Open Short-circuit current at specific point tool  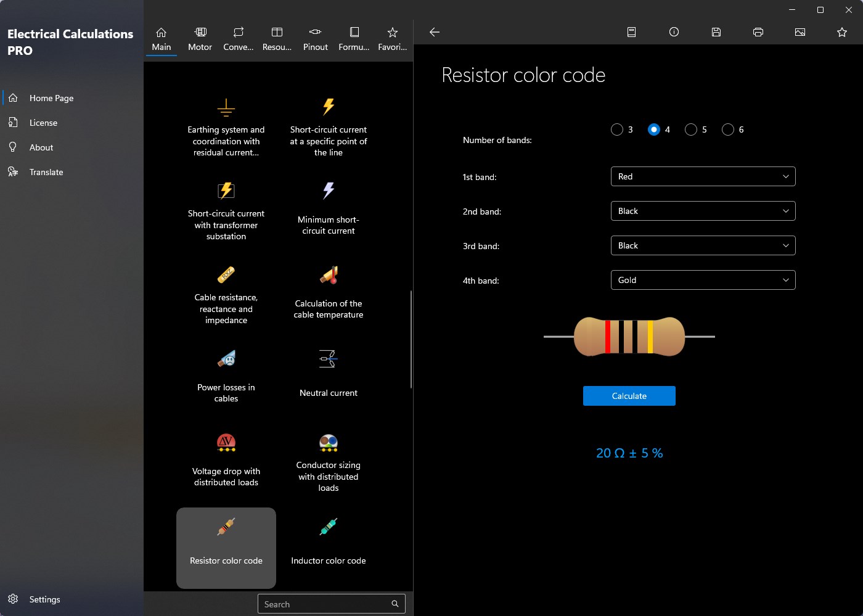click(329, 128)
